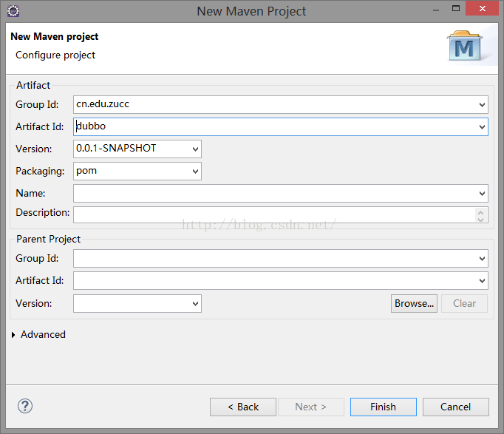Viewport: 504px width, 434px height.
Task: Click Finish to create the project
Action: pyautogui.click(x=383, y=407)
